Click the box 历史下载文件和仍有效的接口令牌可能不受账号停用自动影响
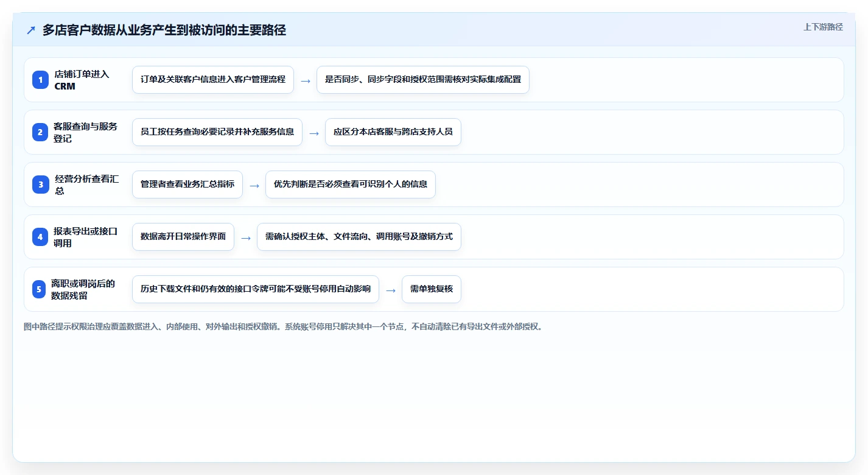This screenshot has width=868, height=475. coord(256,289)
